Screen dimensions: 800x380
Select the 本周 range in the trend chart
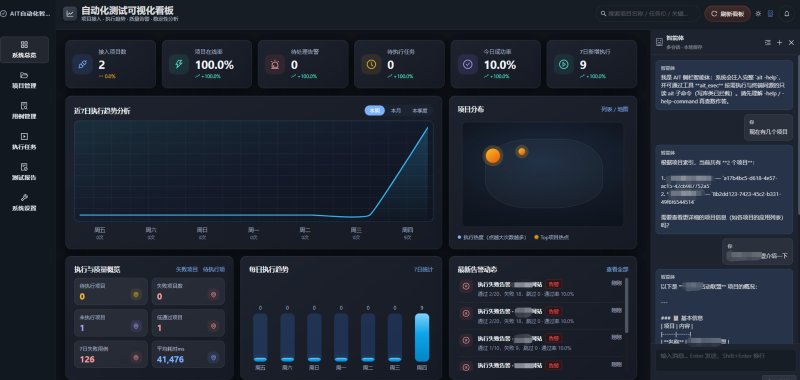pos(374,111)
